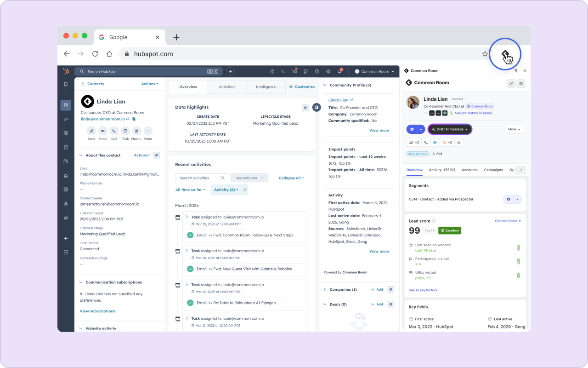Open the Draft AI message dropdown

tap(450, 129)
